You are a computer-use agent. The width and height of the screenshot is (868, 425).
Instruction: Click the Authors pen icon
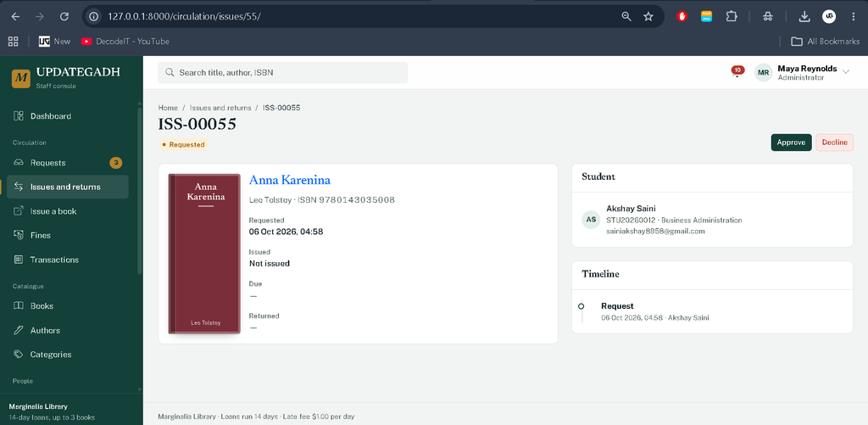[x=19, y=330]
